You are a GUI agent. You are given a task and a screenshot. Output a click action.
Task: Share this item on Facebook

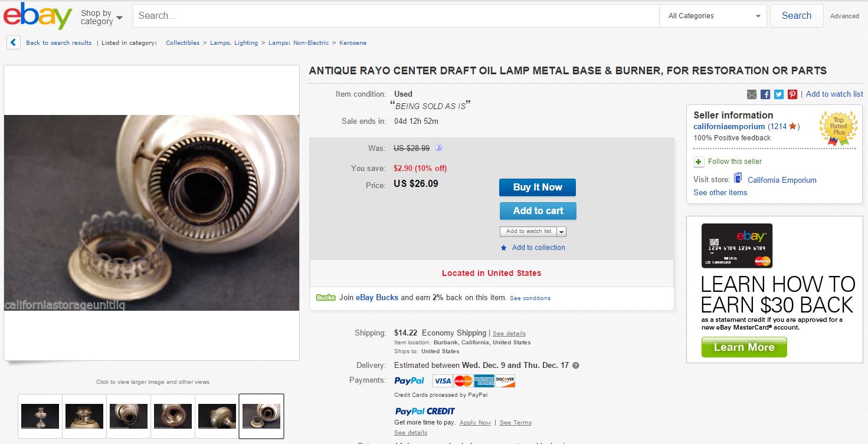click(765, 94)
